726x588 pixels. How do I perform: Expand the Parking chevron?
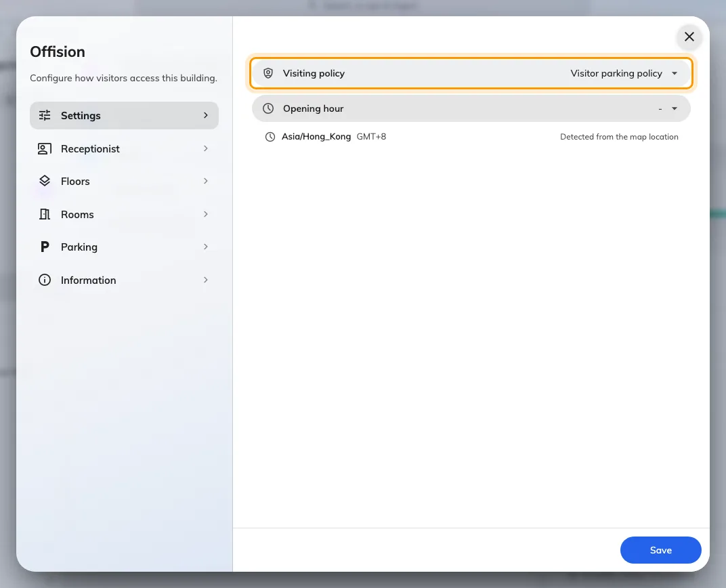click(206, 247)
